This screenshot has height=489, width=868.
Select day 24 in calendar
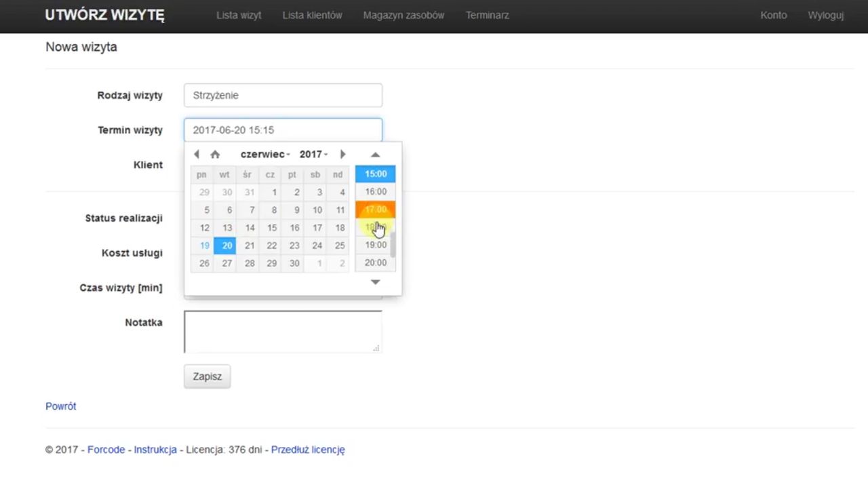coord(315,246)
